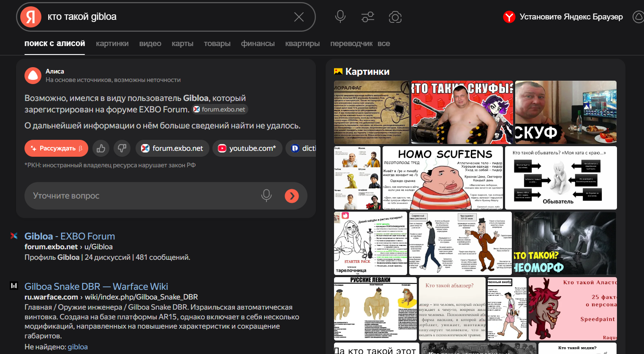The width and height of the screenshot is (644, 354).
Task: Open 'МОРАЛФАГ' image thumbnail
Action: (372, 112)
